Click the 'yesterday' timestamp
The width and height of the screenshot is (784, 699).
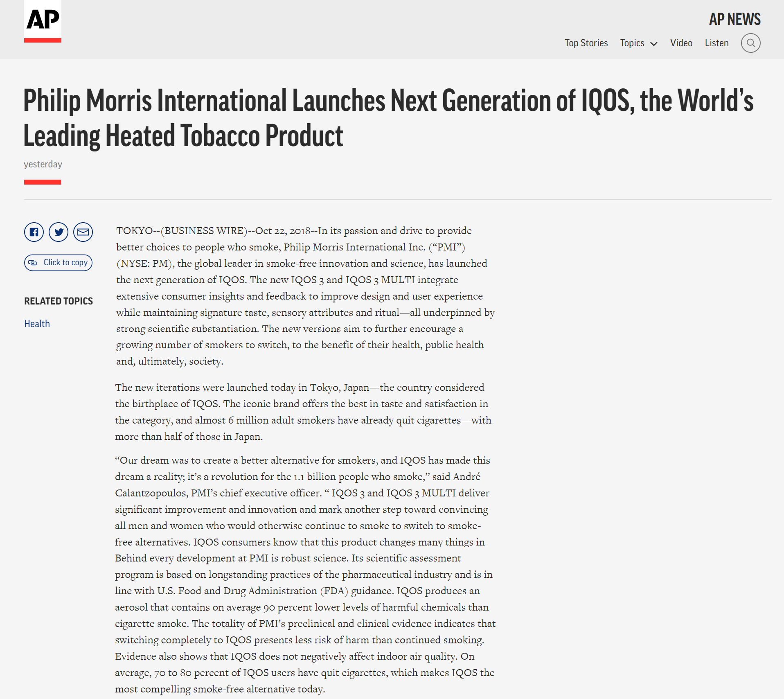[43, 164]
